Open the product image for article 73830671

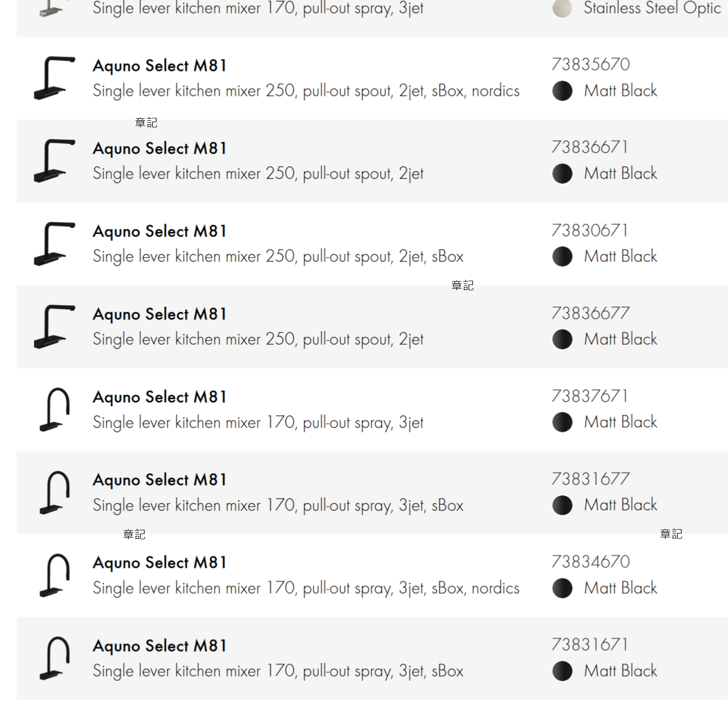pos(54,244)
